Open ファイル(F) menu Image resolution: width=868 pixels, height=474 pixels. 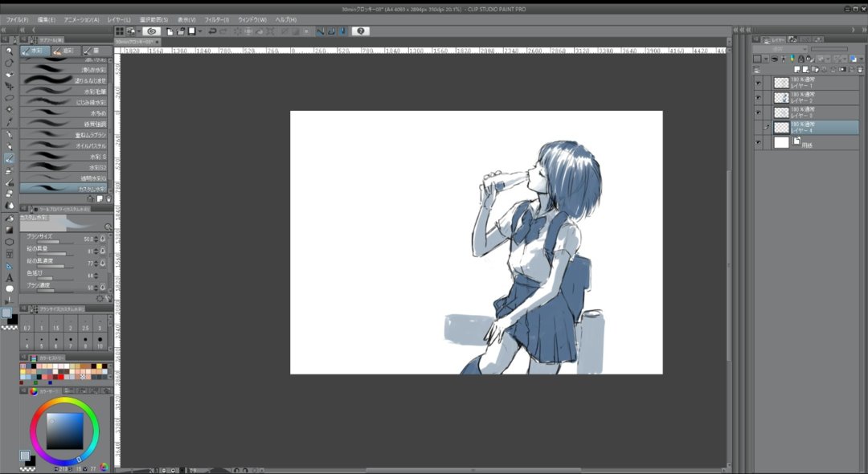pos(17,19)
